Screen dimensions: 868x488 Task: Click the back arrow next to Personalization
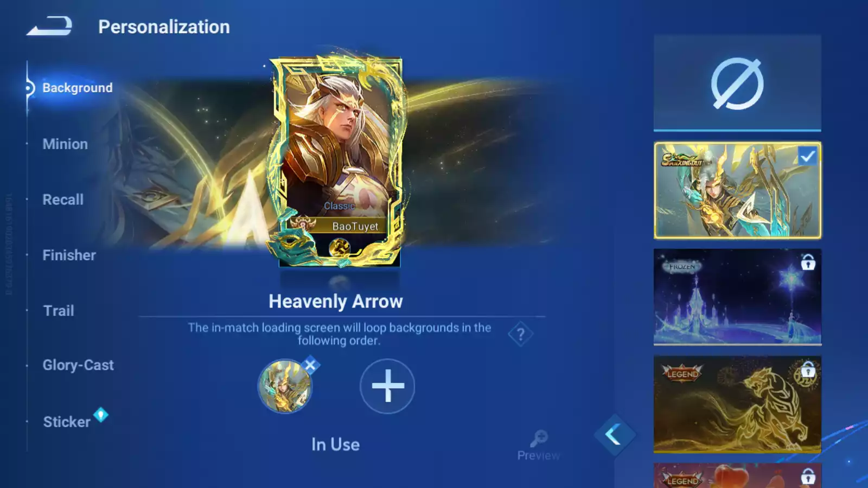[x=49, y=26]
